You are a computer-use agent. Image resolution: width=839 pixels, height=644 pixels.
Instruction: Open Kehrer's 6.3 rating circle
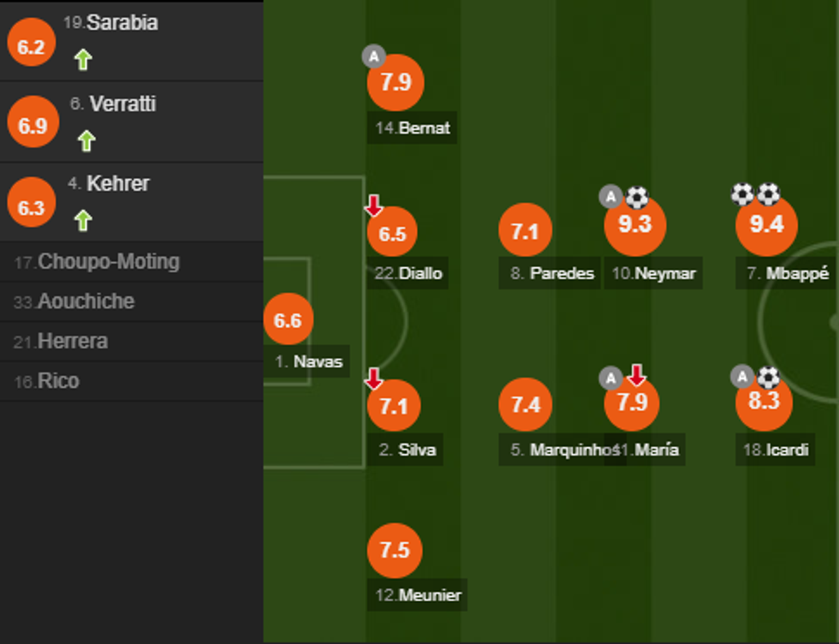tap(31, 208)
